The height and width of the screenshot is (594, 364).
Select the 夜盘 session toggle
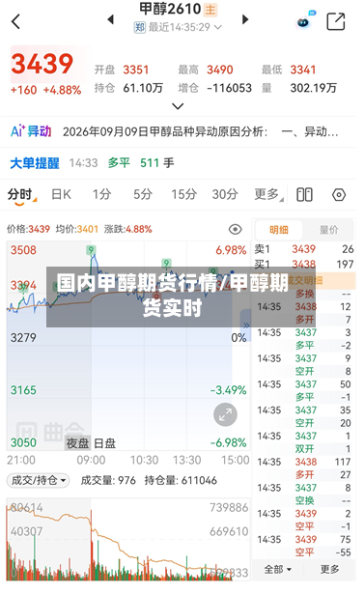pyautogui.click(x=77, y=443)
